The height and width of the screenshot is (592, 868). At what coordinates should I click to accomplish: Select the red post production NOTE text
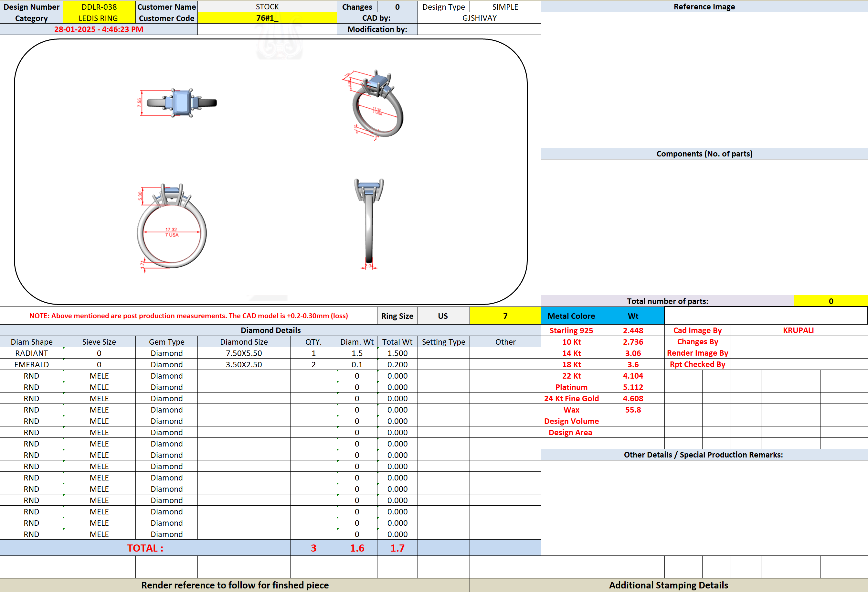click(x=189, y=316)
